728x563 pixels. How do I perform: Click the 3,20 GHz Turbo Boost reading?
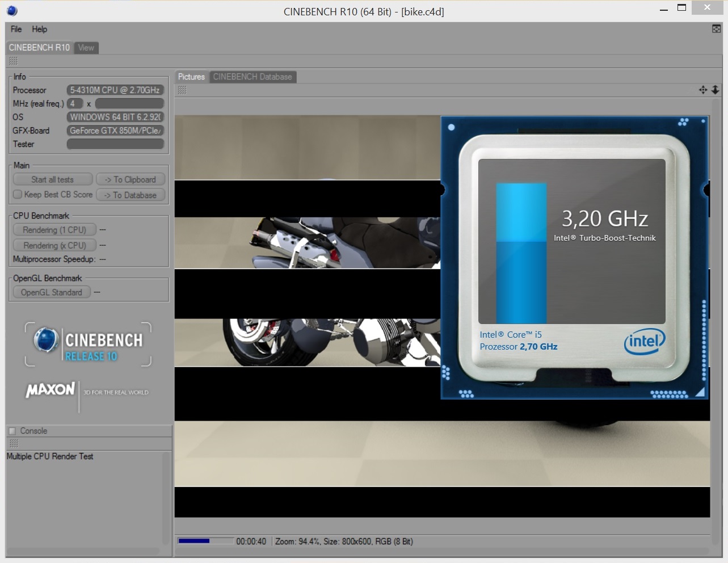pos(605,219)
